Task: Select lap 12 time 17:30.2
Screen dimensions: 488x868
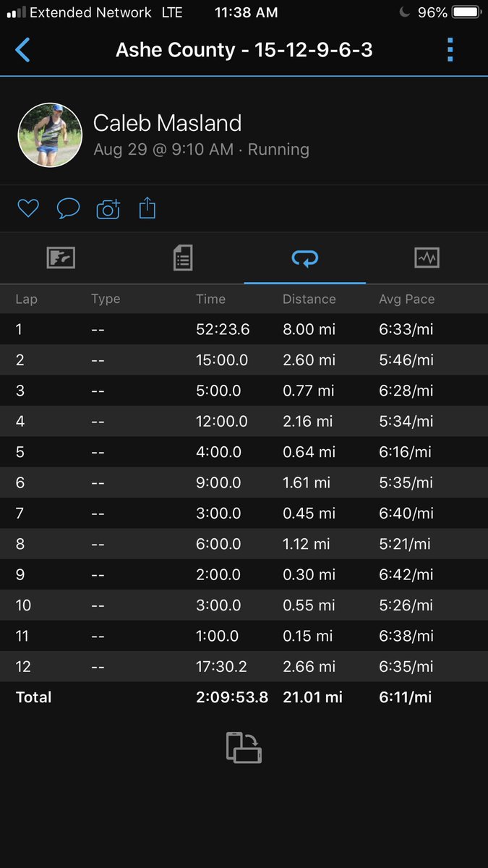Action: coord(222,667)
